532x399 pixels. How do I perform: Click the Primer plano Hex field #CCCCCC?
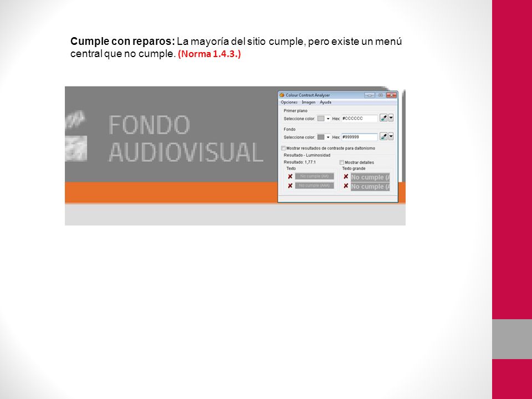pyautogui.click(x=359, y=119)
